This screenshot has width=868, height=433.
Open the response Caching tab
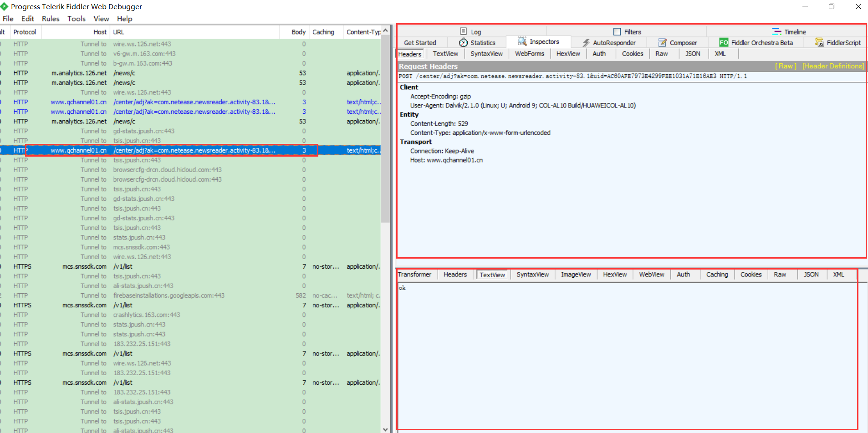717,275
